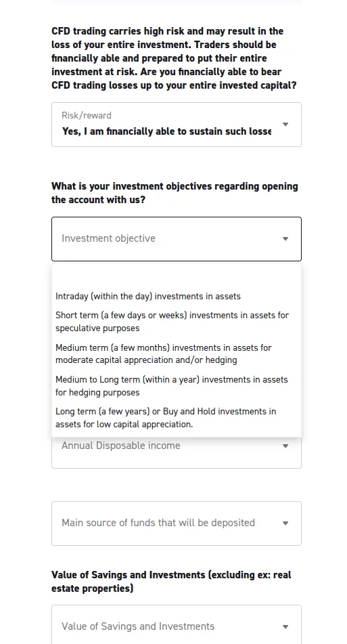The width and height of the screenshot is (347, 644).
Task: Click the Annual Disposable income arrow icon
Action: point(285,446)
